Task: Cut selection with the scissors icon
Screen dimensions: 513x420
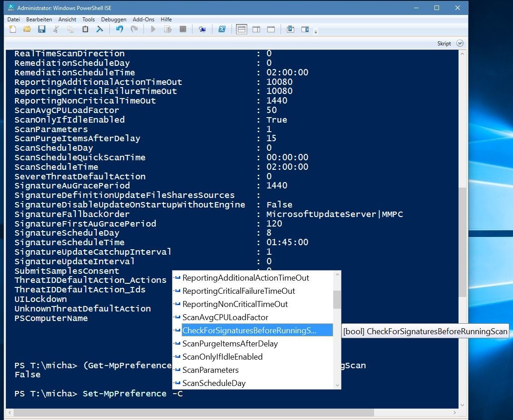Action: tap(56, 29)
